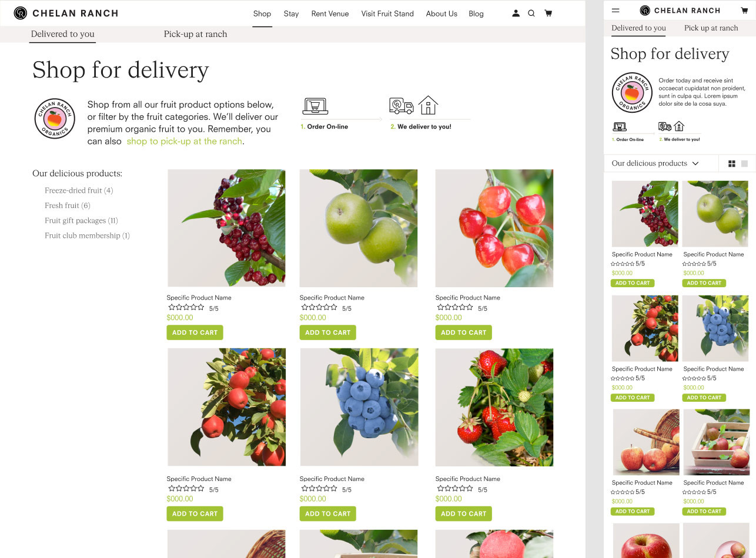Click the star rating of blueberry product
The width and height of the screenshot is (756, 558).
pos(319,488)
